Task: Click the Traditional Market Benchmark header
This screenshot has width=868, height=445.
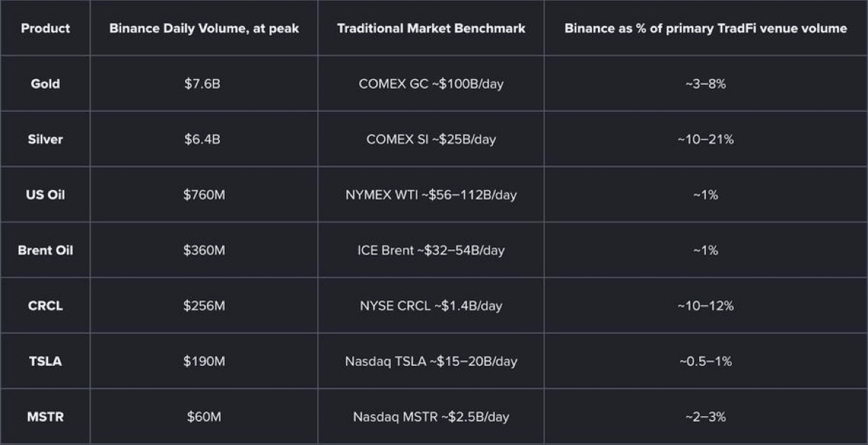Action: [431, 28]
